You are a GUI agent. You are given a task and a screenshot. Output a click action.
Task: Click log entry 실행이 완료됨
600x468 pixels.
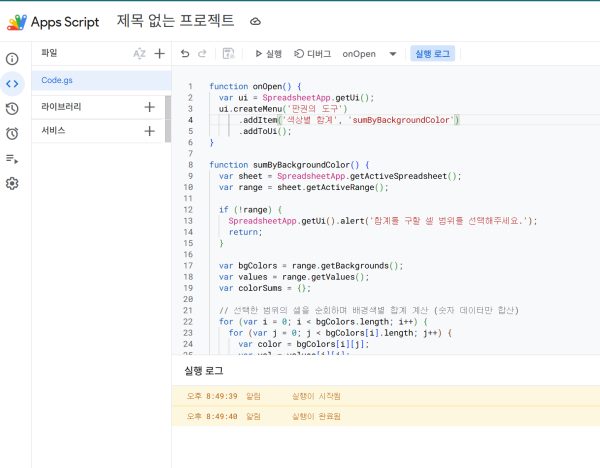316,416
